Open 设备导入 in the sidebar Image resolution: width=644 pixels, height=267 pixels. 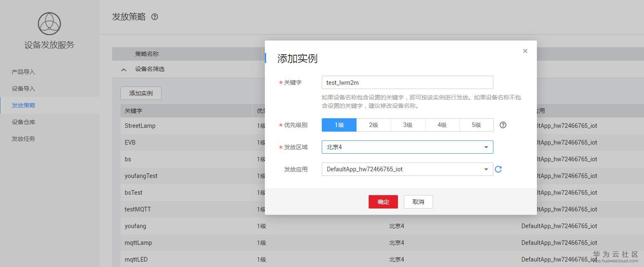pos(23,89)
